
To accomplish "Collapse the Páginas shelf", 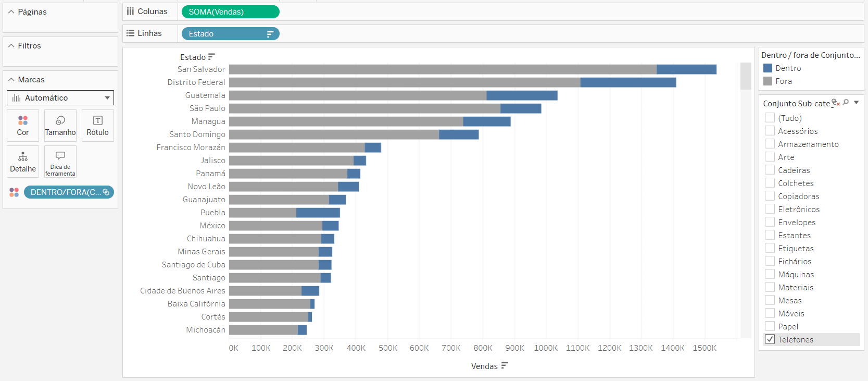I will (x=11, y=11).
